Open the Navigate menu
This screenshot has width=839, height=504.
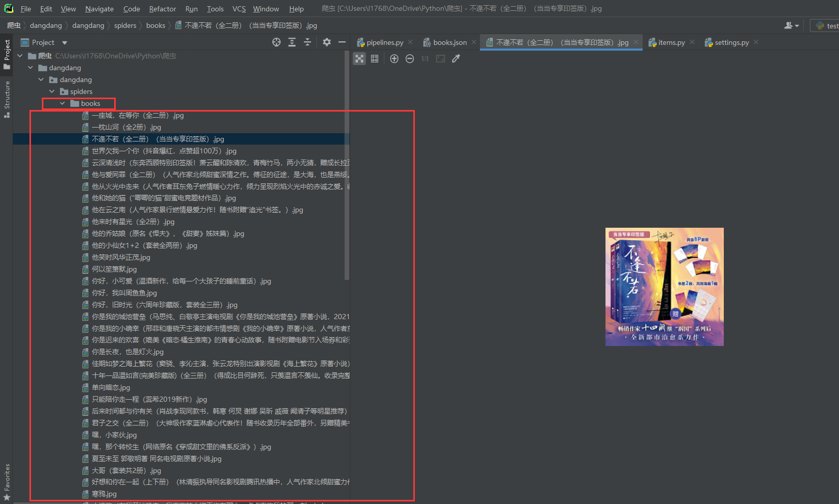[99, 9]
